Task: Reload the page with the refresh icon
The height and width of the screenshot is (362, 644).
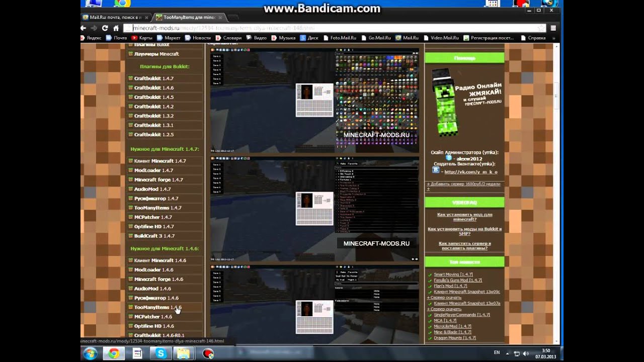Action: pos(105,28)
